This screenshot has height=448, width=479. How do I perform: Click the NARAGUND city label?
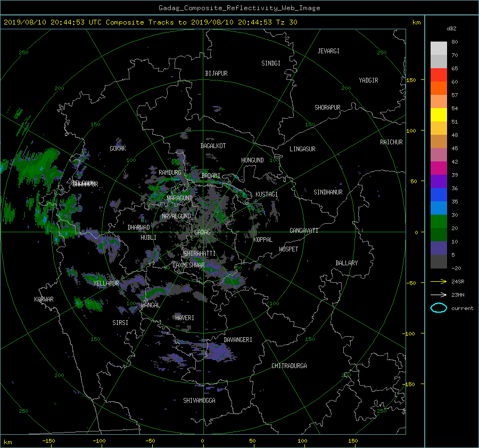click(x=180, y=198)
